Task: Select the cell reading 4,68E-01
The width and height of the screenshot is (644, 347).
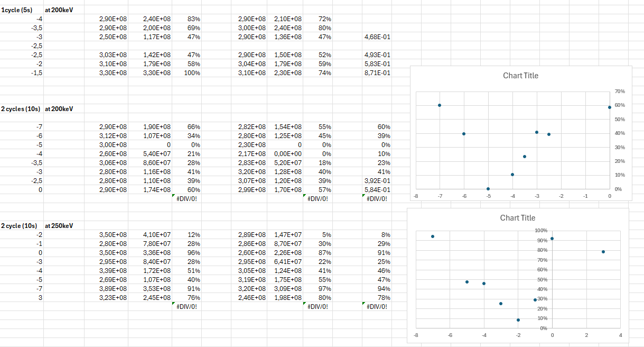Action: [x=377, y=37]
